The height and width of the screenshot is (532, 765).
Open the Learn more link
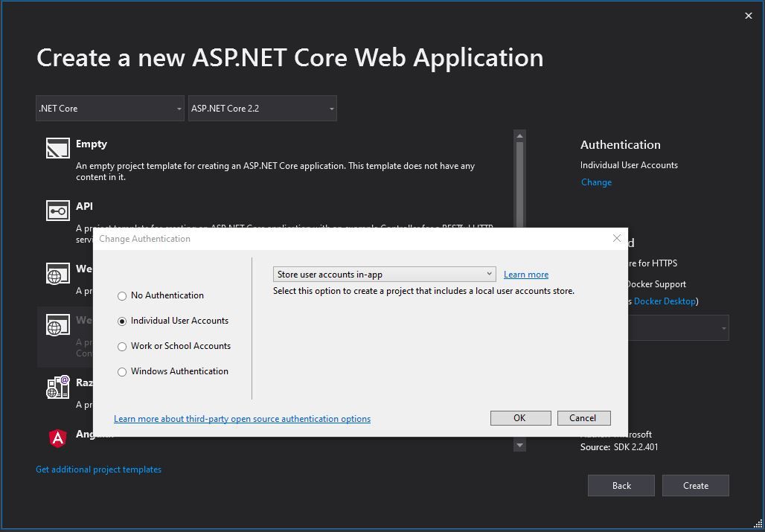(526, 275)
